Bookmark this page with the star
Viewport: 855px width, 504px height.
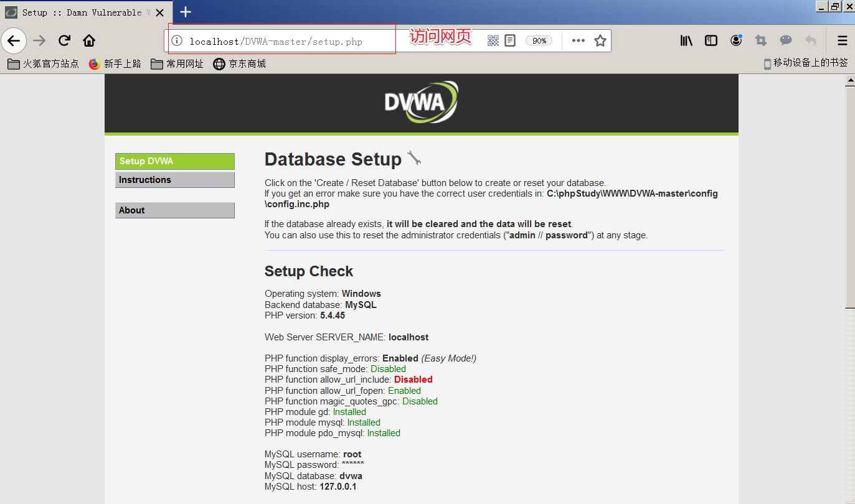click(x=600, y=40)
